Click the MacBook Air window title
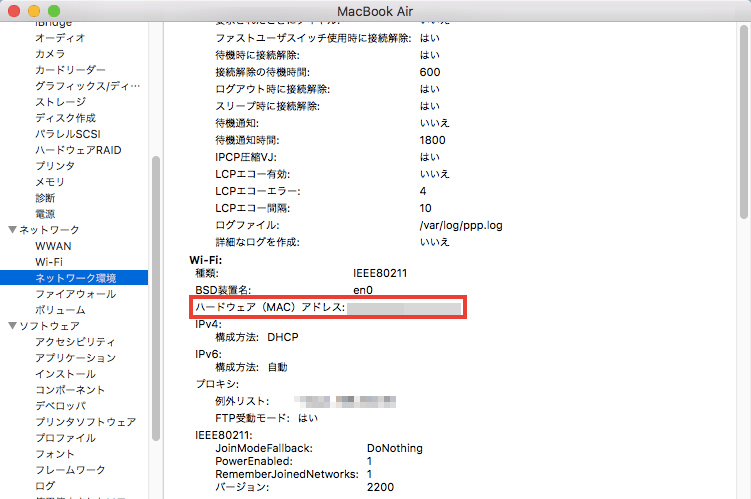751x499 pixels. coord(375,11)
